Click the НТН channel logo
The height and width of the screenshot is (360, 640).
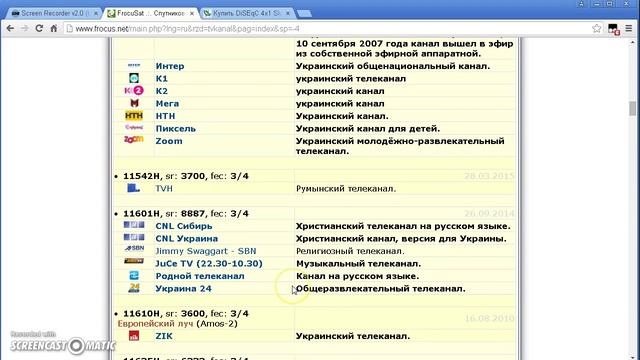point(134,116)
